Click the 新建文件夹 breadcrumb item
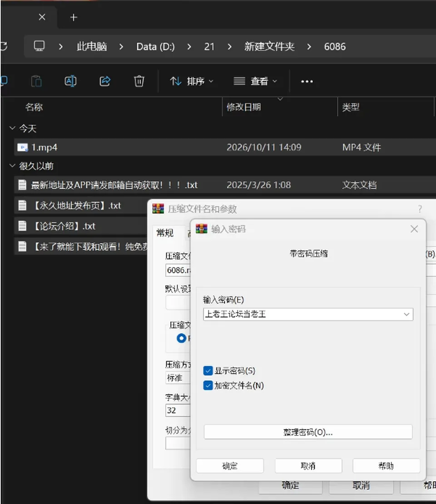 (269, 47)
